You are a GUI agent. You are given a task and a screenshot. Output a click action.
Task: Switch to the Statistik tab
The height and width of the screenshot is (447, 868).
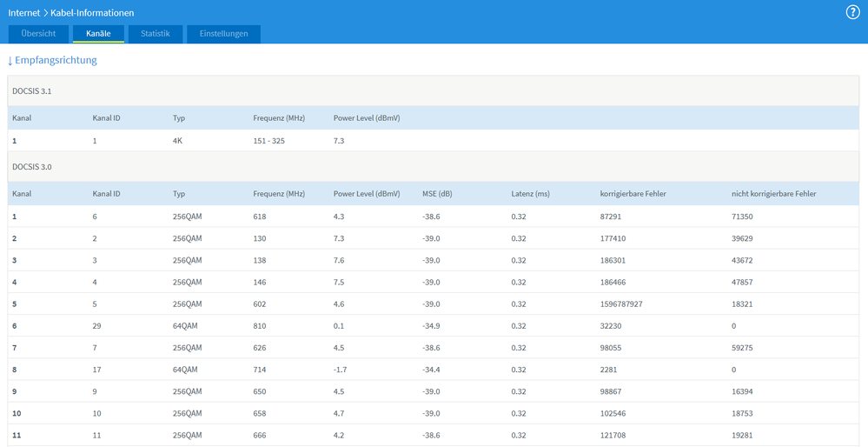(x=156, y=34)
